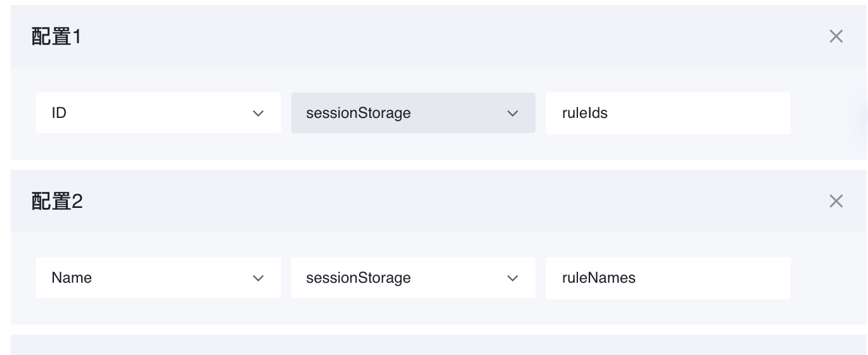Expand the sessionStorage selector in 配置2
The height and width of the screenshot is (355, 868).
pos(413,278)
